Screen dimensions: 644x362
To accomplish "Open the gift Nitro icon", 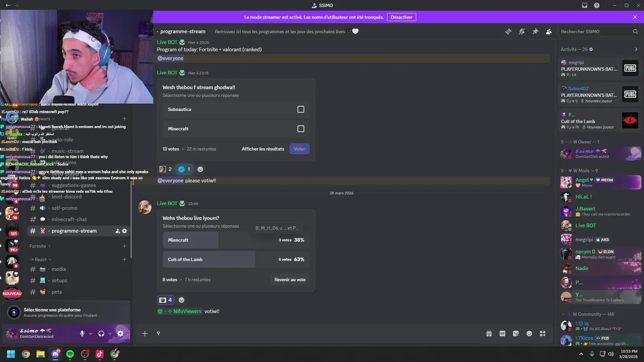I will pyautogui.click(x=489, y=333).
